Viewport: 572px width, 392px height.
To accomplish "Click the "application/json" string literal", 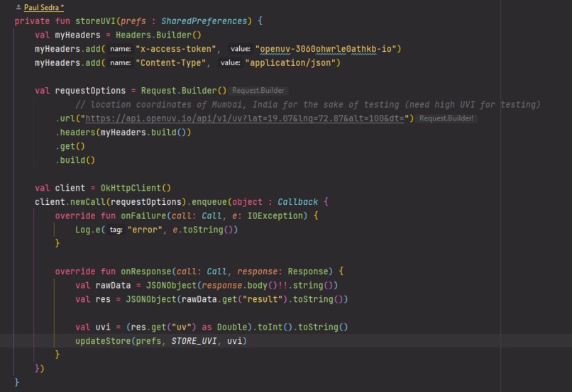I will (290, 62).
